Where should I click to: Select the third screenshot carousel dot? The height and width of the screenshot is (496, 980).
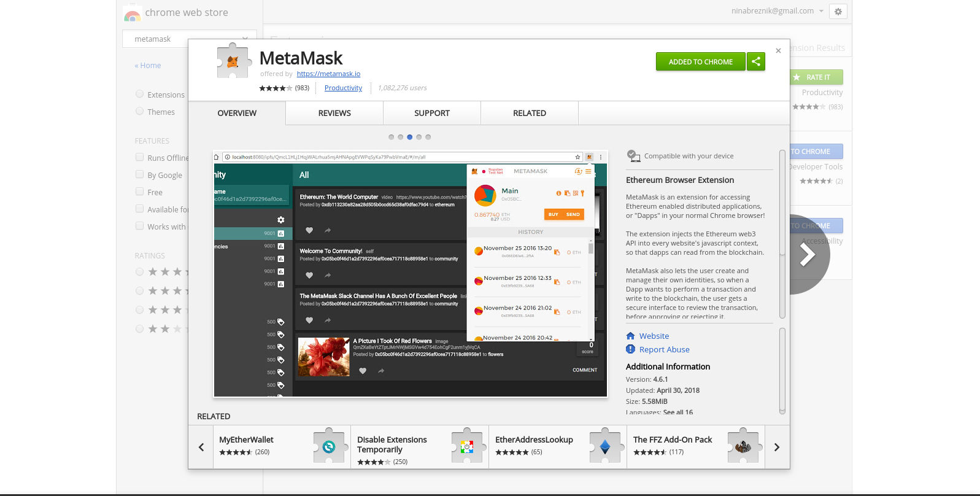tap(410, 137)
